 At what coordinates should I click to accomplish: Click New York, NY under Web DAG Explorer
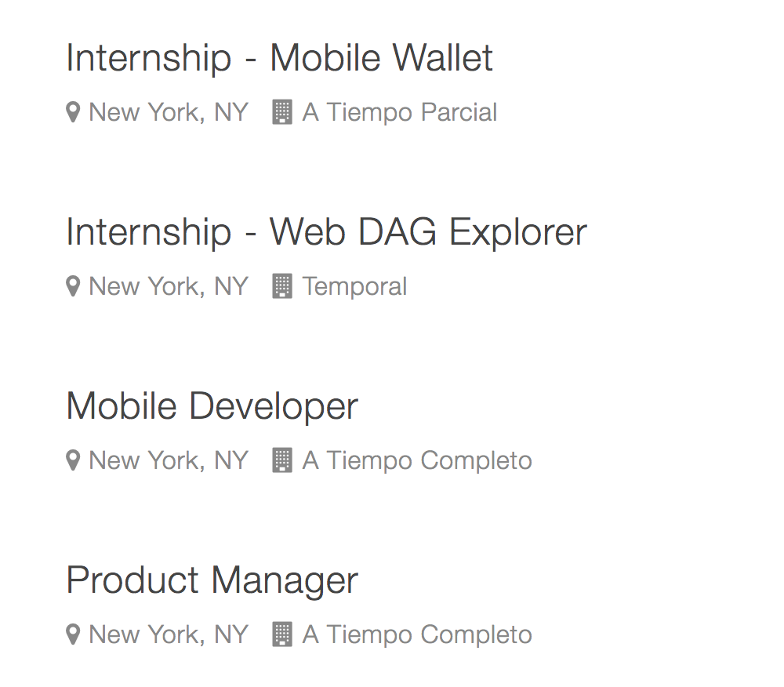pos(169,287)
